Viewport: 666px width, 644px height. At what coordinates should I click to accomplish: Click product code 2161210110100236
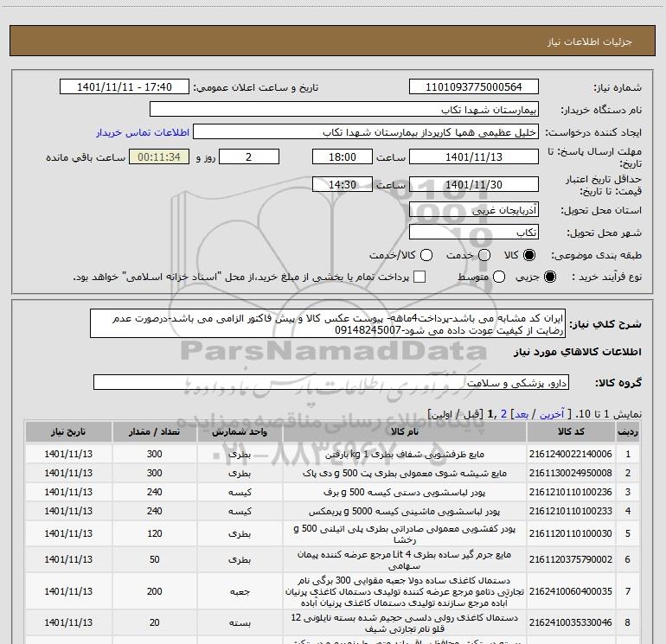coord(571,492)
